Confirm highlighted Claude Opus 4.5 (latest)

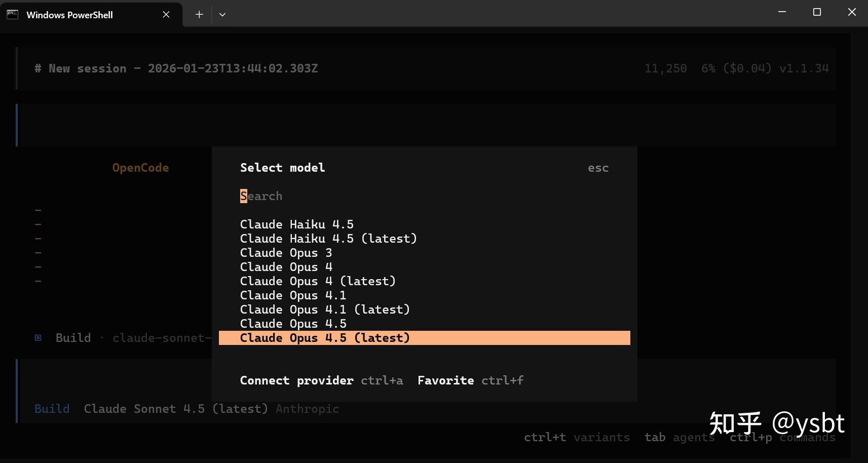(x=424, y=338)
